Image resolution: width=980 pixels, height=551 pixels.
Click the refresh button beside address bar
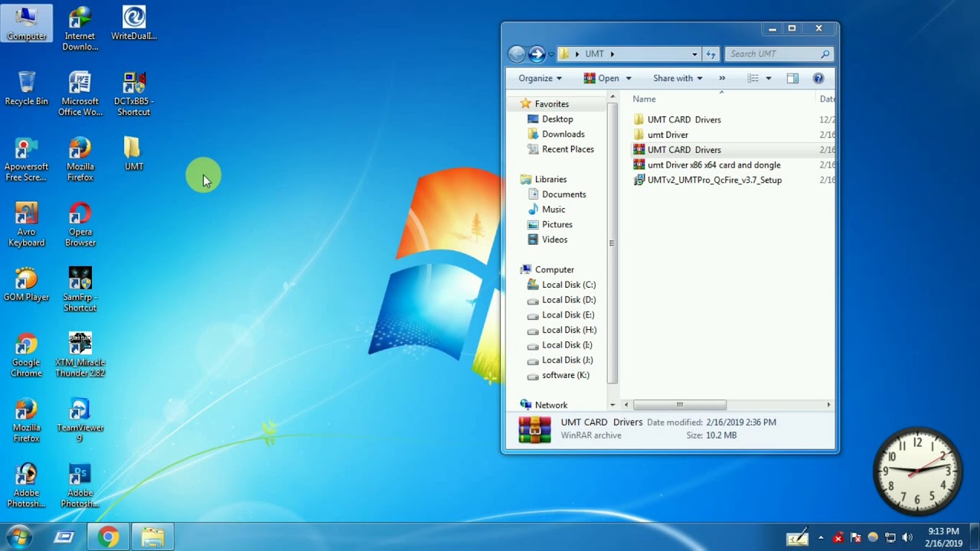click(x=710, y=54)
